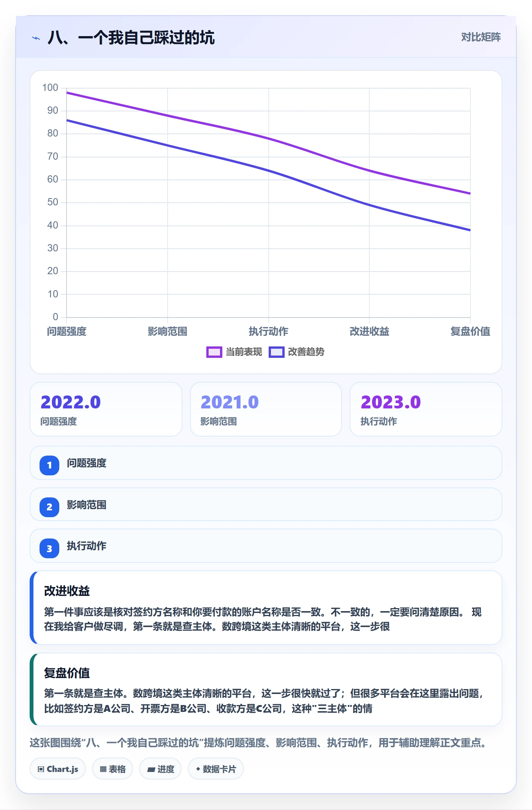Click the 复盘价值 paragraph starting 第一条就是查主体
Screen dimensions: 532x810
[264, 701]
